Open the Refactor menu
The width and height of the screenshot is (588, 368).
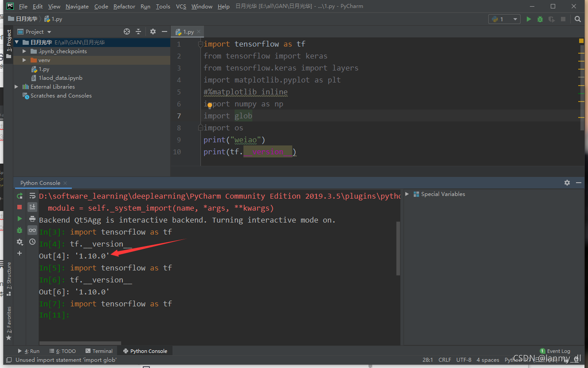click(x=124, y=6)
